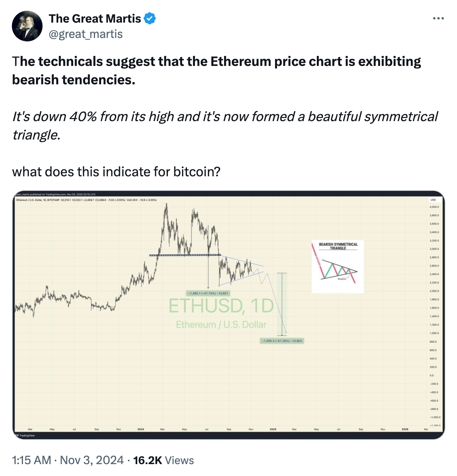Click the 16.2K Views count
Image resolution: width=457 pixels, height=476 pixels.
[164, 460]
